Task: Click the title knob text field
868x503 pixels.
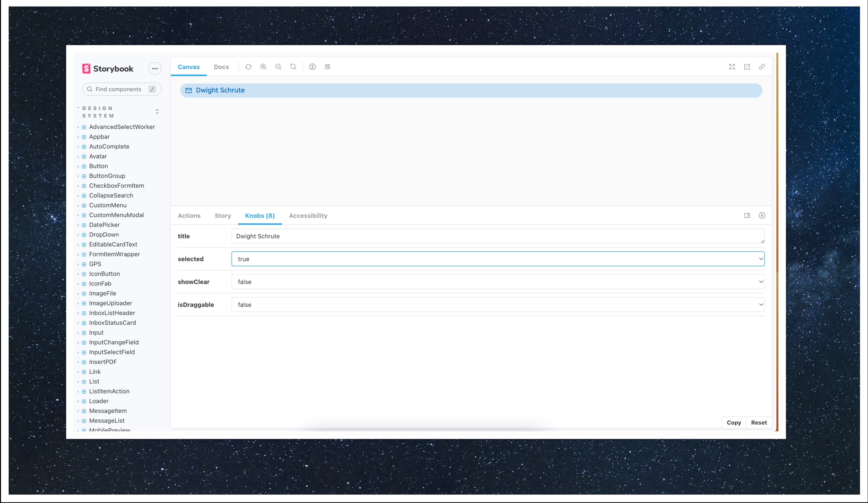Action: [498, 236]
